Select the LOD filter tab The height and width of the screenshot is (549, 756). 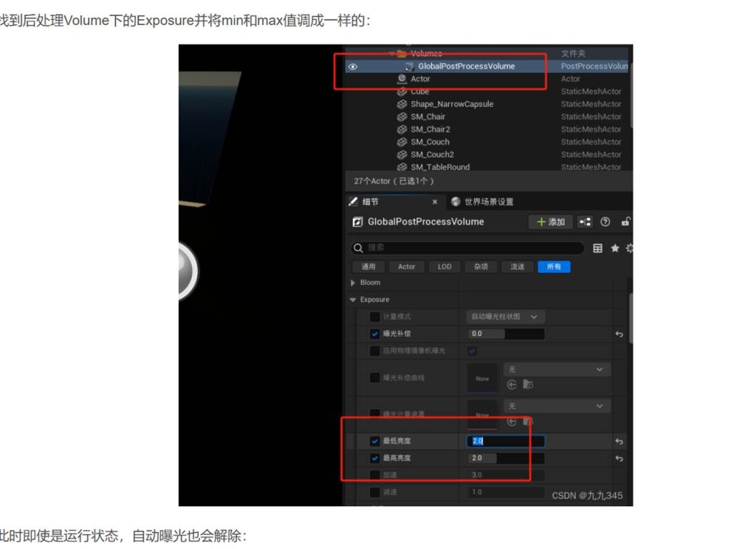pos(444,266)
